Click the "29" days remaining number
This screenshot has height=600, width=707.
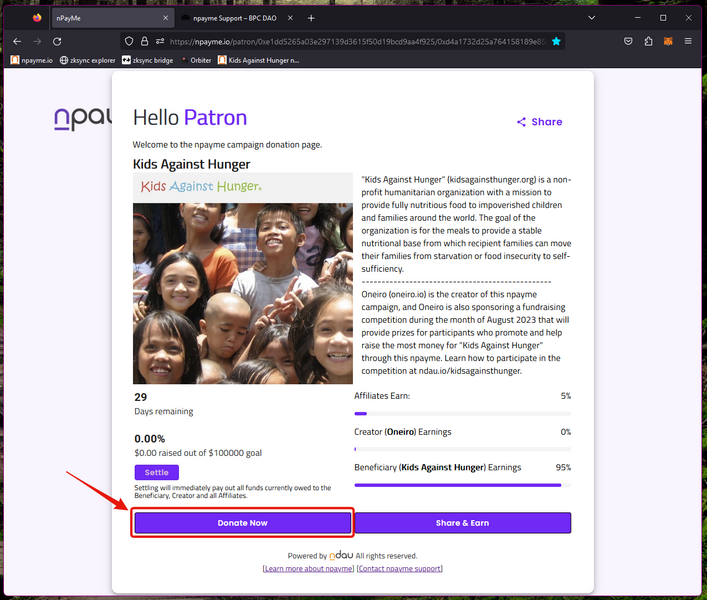[x=141, y=397]
